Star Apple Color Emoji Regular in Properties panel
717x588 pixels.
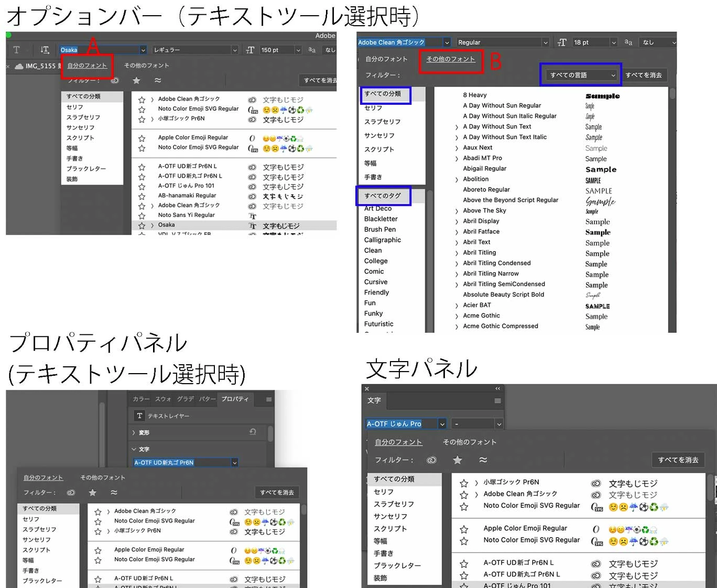pos(98,550)
